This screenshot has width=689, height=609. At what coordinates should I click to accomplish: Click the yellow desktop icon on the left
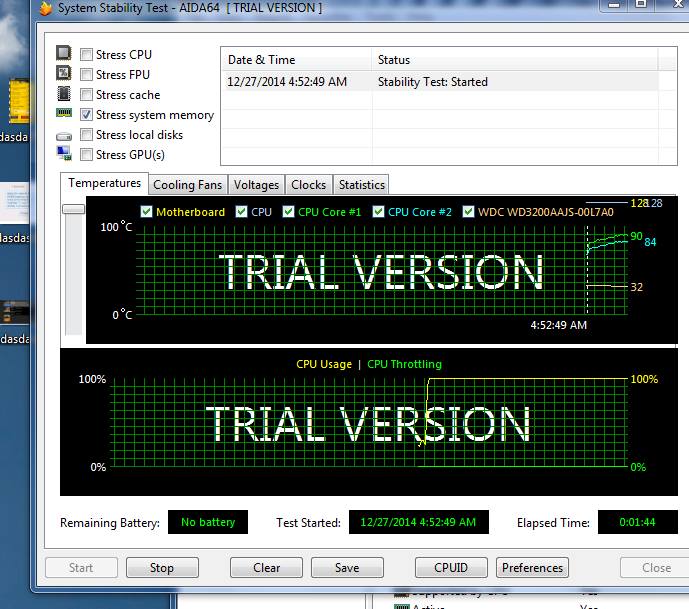[x=20, y=101]
